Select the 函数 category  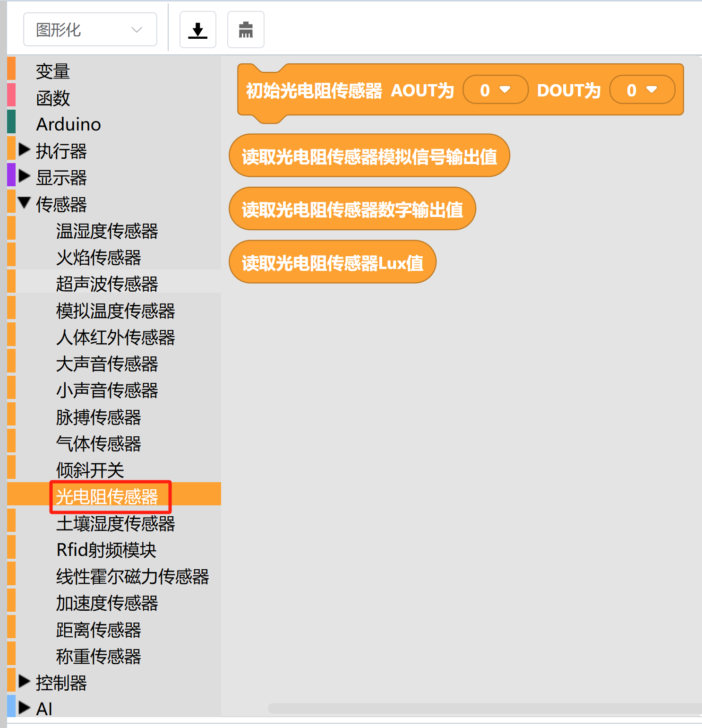point(53,98)
